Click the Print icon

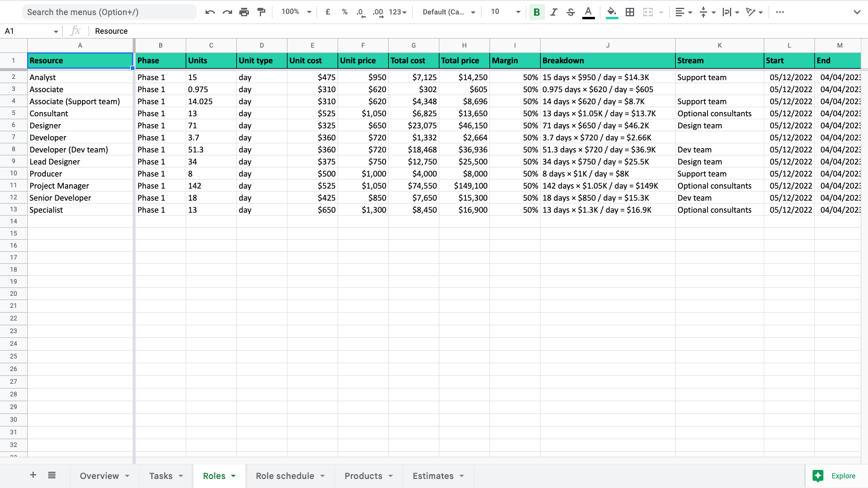point(244,12)
